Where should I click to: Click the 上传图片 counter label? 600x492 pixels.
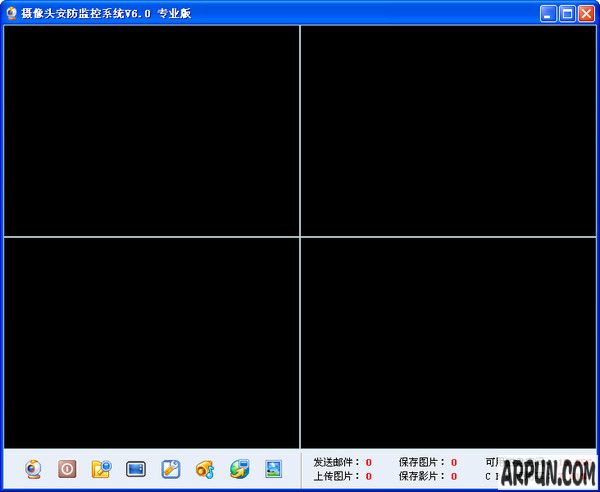coord(336,476)
